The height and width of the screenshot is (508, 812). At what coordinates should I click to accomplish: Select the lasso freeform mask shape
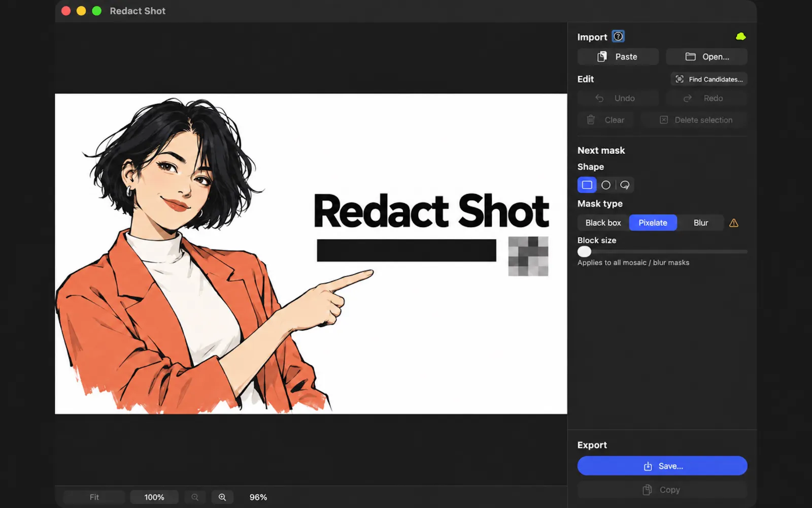pyautogui.click(x=625, y=185)
